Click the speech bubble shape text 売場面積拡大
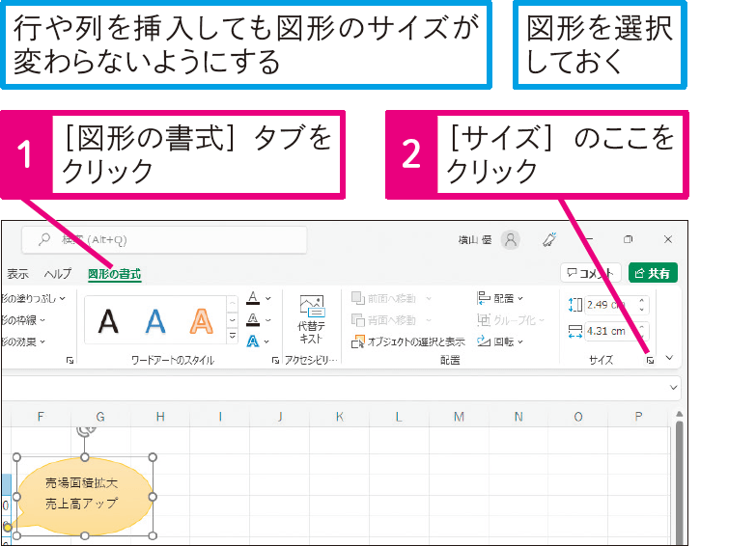756x546 pixels. tap(81, 483)
